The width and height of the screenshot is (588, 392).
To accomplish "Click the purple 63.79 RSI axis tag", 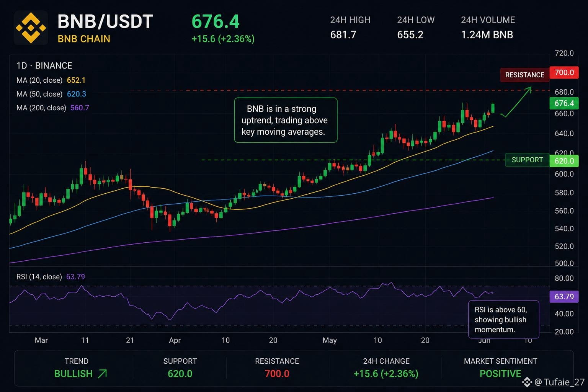I will coord(564,297).
